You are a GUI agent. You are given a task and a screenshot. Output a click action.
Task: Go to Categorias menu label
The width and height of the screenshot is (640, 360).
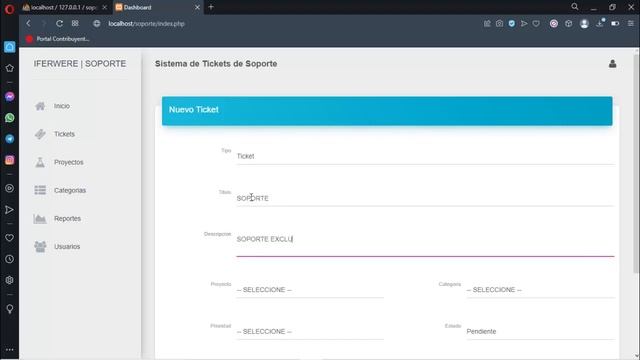[x=70, y=190]
